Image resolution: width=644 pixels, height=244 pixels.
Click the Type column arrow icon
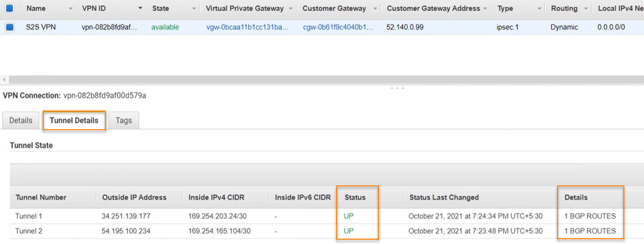pos(540,9)
